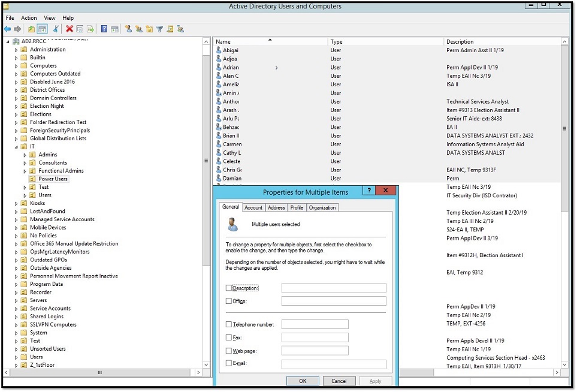Click the tree pane horizontal scrollbar thumb

(x=99, y=372)
